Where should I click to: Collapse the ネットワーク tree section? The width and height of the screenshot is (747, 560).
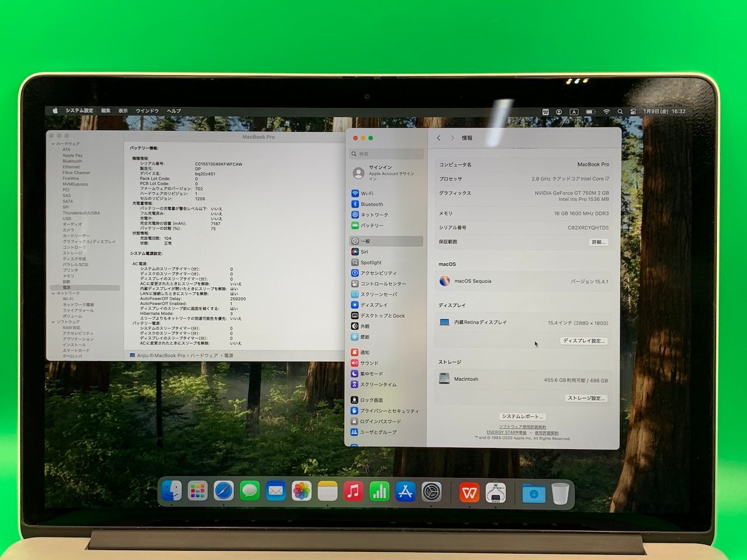(x=53, y=293)
